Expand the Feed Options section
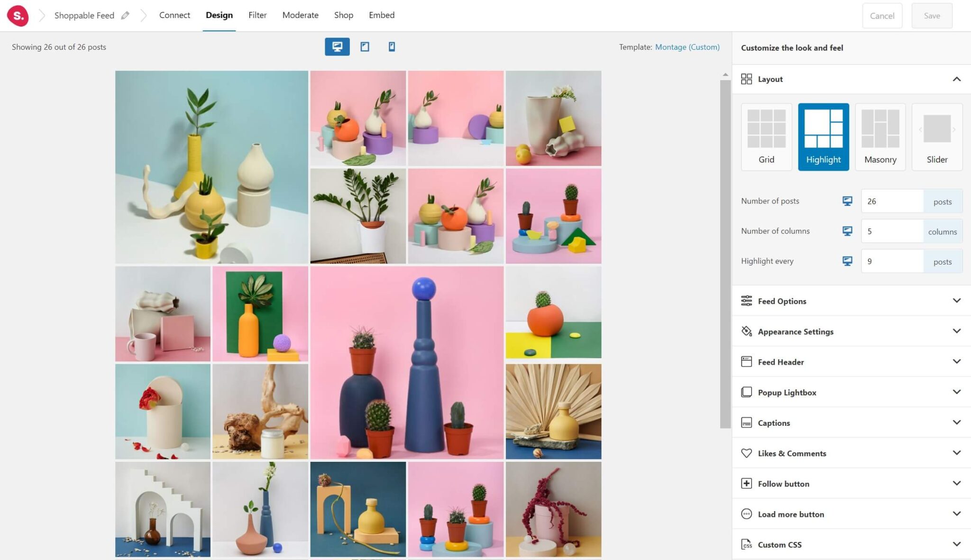Screen dimensions: 971x560 click(851, 301)
